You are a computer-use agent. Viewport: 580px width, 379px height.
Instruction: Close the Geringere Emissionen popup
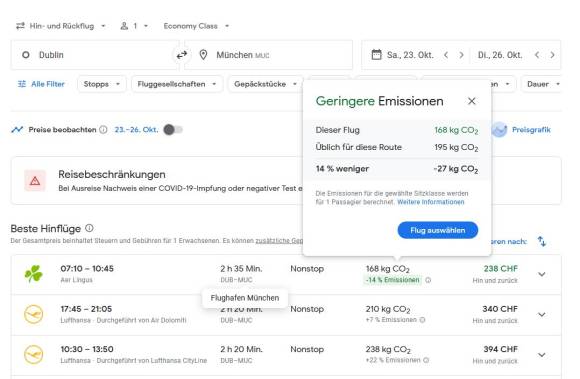pos(471,101)
